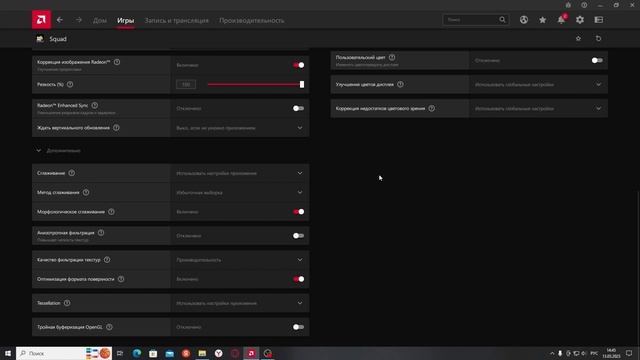
Task: Open Microsoft Edge from taskbar
Action: coord(137,353)
